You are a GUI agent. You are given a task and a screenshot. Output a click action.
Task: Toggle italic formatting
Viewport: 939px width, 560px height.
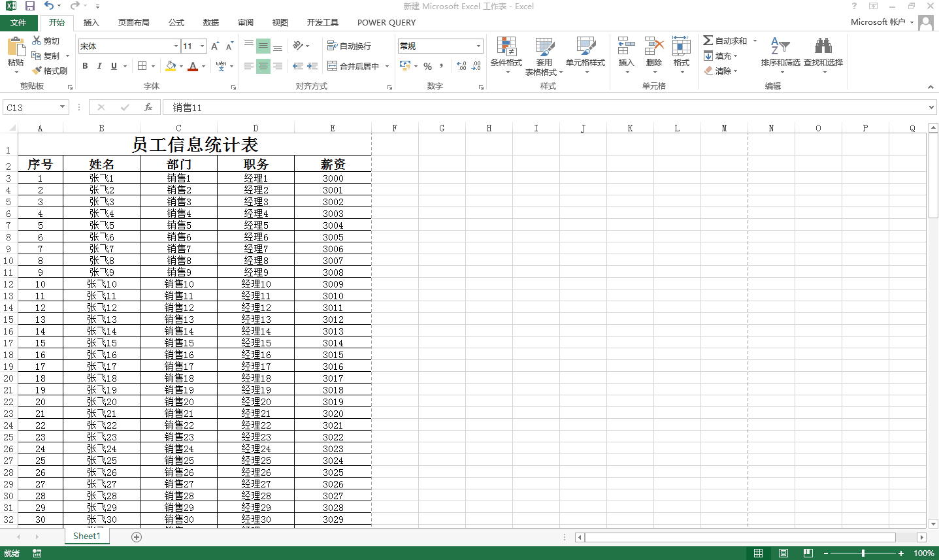point(99,66)
